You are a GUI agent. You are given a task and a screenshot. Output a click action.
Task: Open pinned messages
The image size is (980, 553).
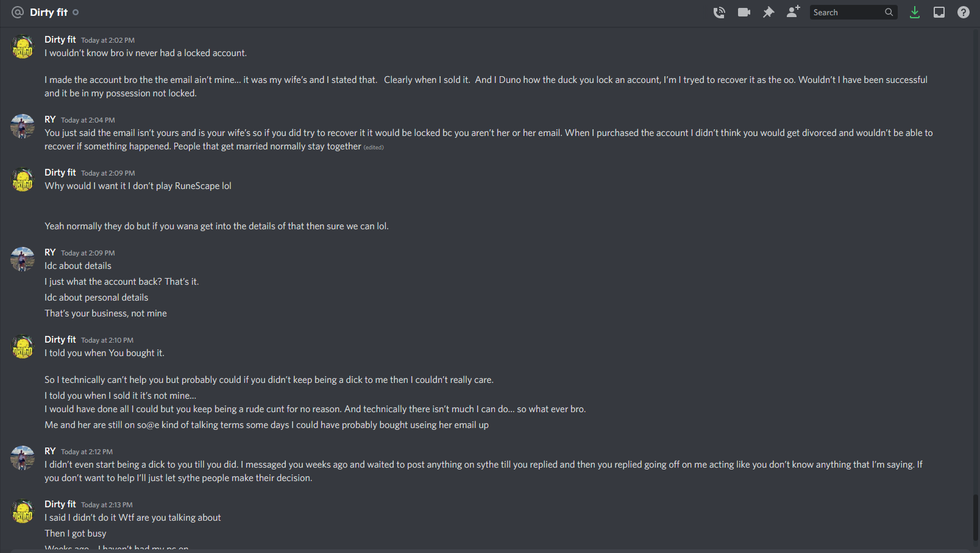coord(769,12)
